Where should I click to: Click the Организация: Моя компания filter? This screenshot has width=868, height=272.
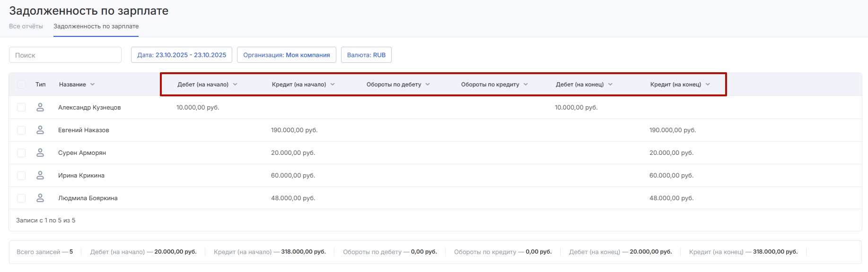[286, 55]
